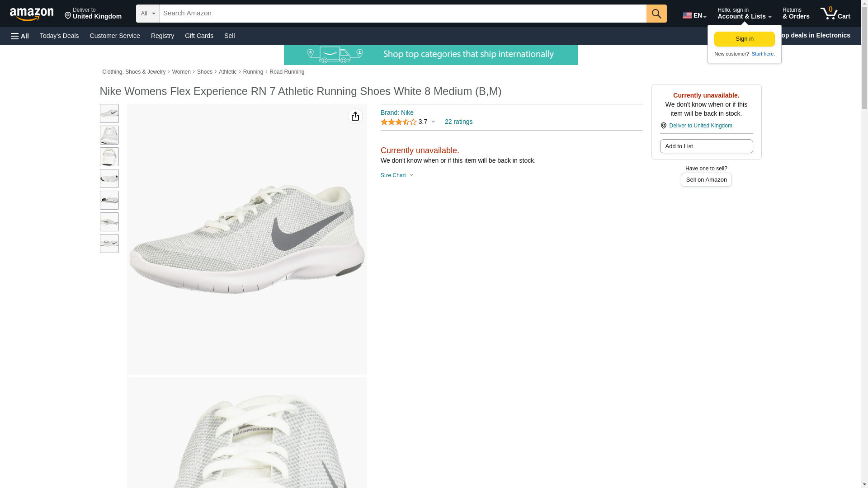Click the yellow Sign in button

point(744,39)
